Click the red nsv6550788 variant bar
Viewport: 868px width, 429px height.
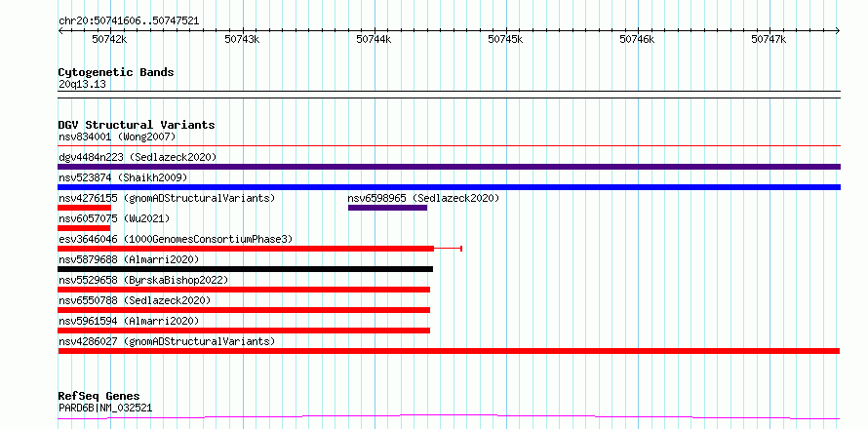pos(244,310)
